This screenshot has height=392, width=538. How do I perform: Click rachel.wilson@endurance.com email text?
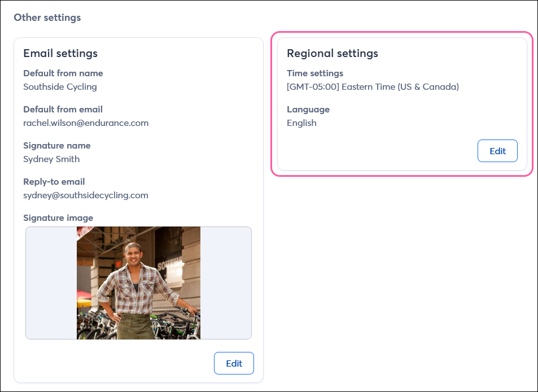(x=86, y=123)
